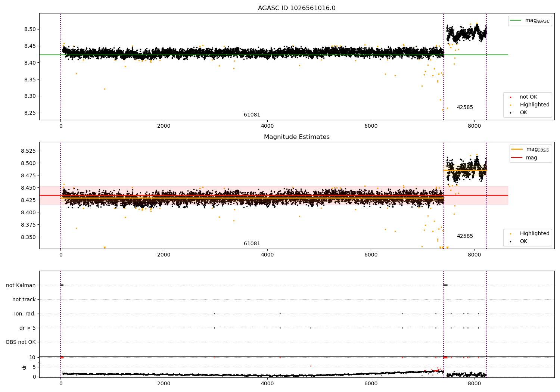Screen dimensions: 560x392
Task: Click the "8.40" y-tick on the top plot
Action: (30, 63)
